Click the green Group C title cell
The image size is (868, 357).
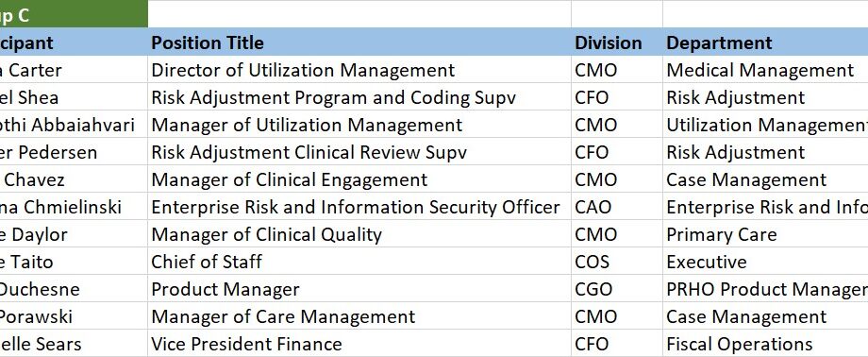(74, 15)
